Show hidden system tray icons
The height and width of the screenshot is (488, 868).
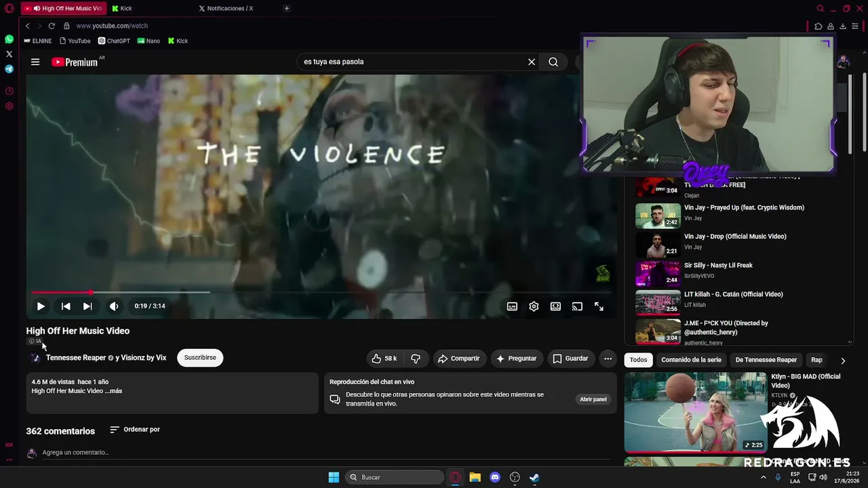[x=763, y=477]
